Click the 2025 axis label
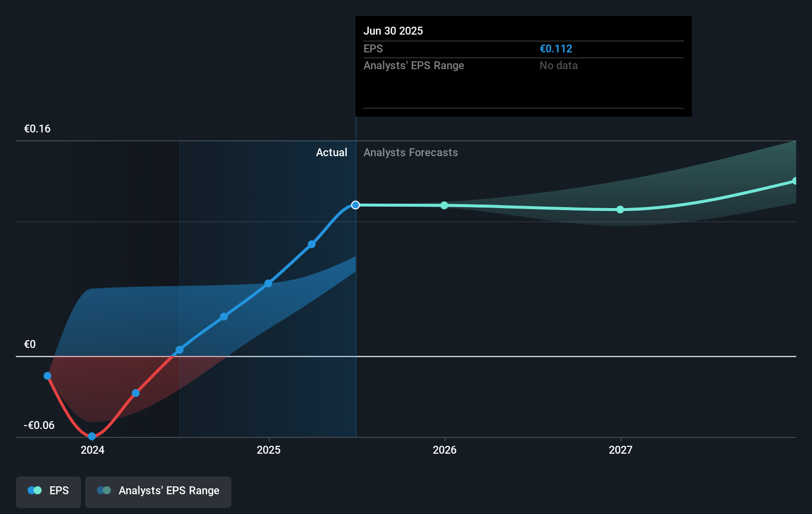The width and height of the screenshot is (812, 514). tap(269, 450)
